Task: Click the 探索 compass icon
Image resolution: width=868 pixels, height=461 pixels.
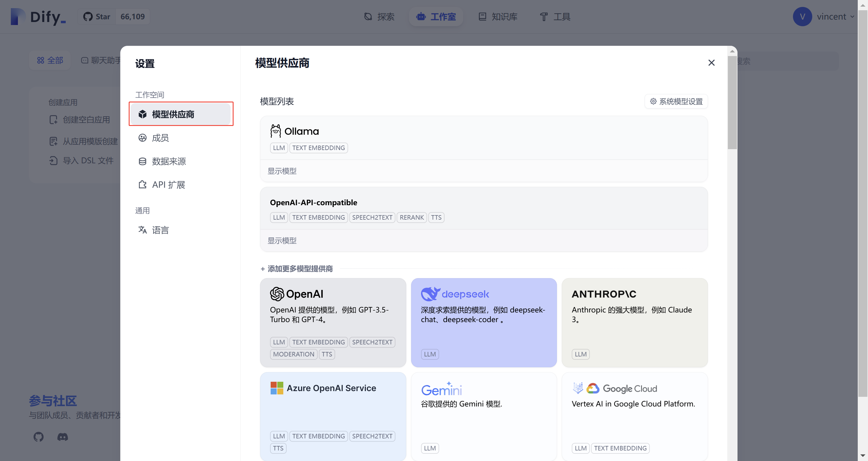Action: coord(368,17)
